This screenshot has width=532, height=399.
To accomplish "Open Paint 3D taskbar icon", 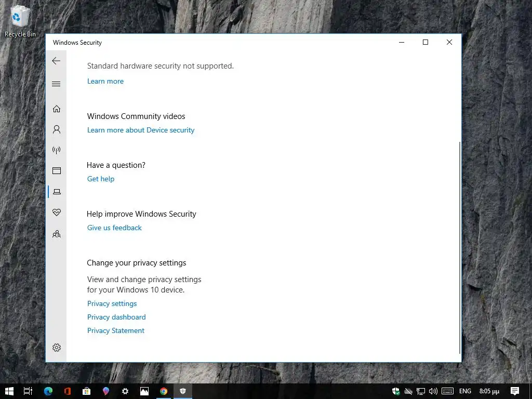I will [x=106, y=391].
